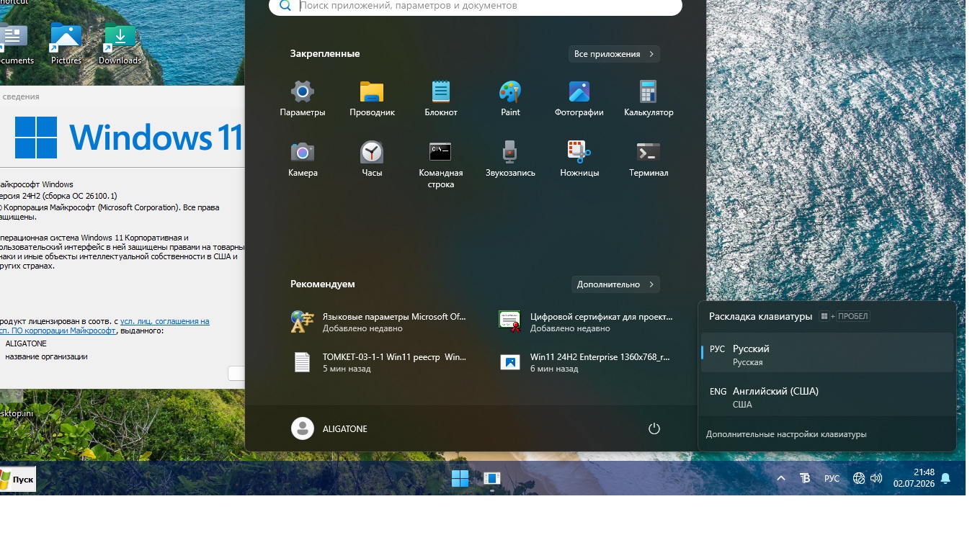Open the Звукозапись recorder app
The image size is (980, 553).
click(x=510, y=159)
